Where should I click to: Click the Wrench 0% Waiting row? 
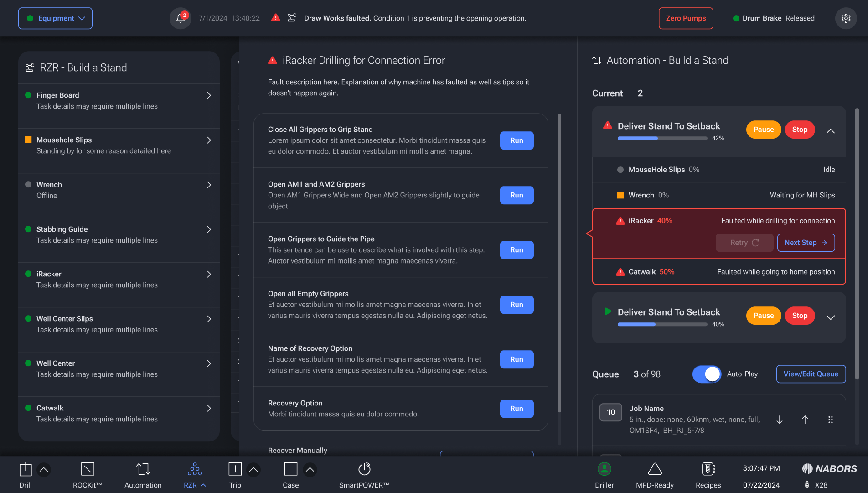pos(719,195)
